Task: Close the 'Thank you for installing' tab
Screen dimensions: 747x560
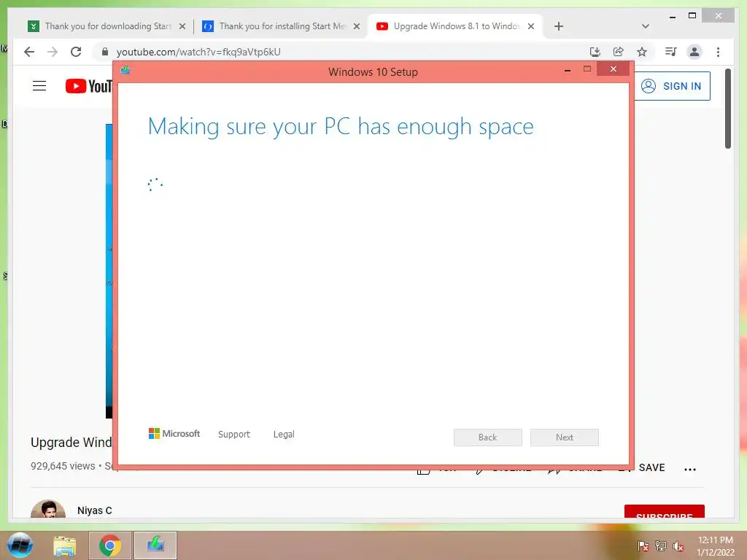Action: (x=356, y=27)
